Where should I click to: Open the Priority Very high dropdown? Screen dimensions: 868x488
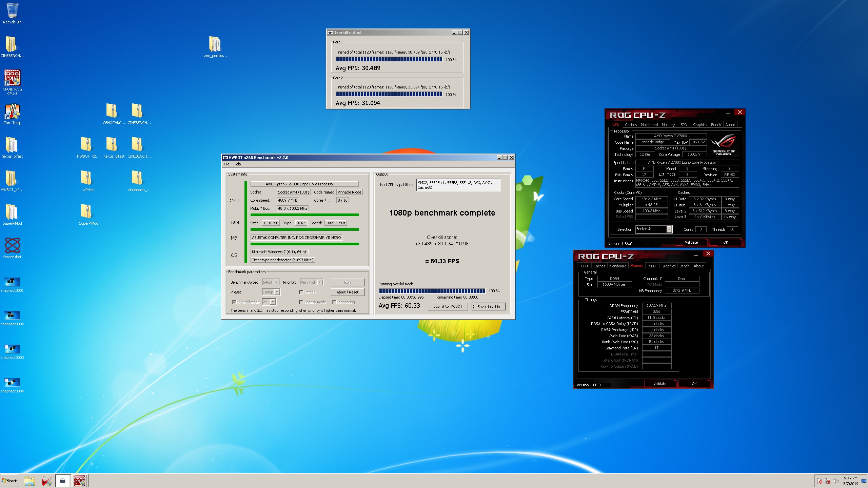click(320, 282)
